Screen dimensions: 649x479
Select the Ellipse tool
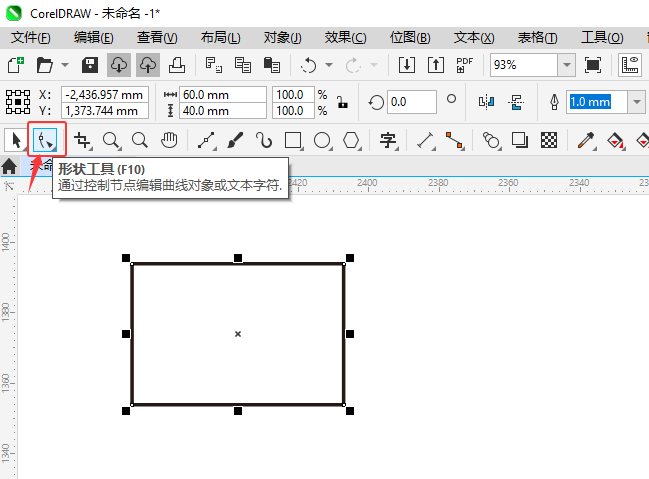coord(322,140)
